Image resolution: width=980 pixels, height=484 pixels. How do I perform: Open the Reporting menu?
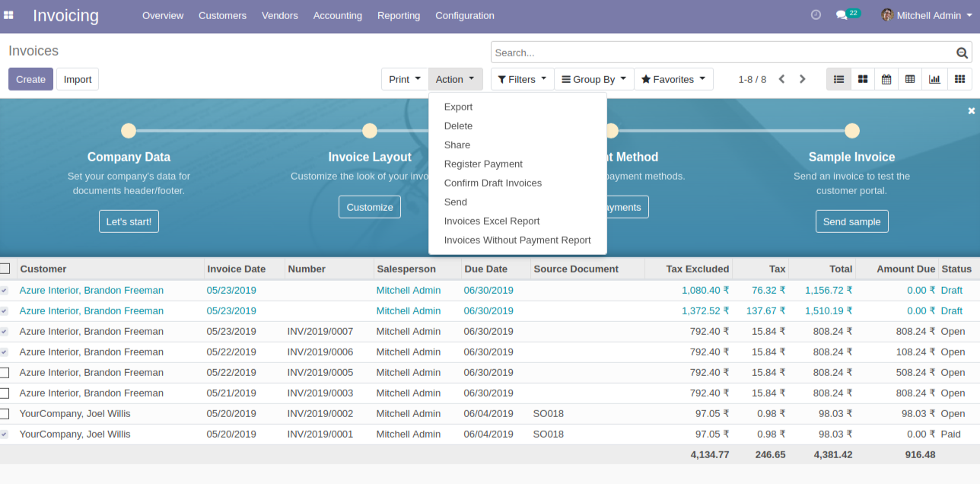399,15
